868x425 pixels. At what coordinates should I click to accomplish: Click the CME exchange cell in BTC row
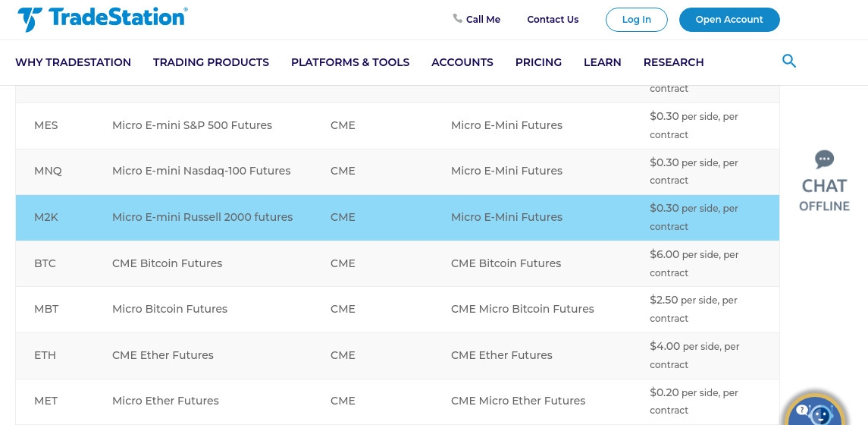[x=343, y=263]
